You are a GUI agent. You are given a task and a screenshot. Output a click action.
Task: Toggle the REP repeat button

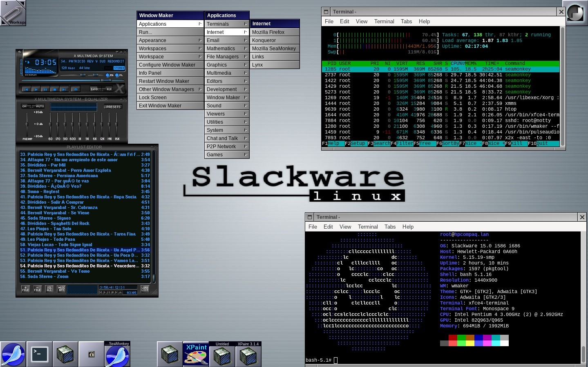click(109, 89)
